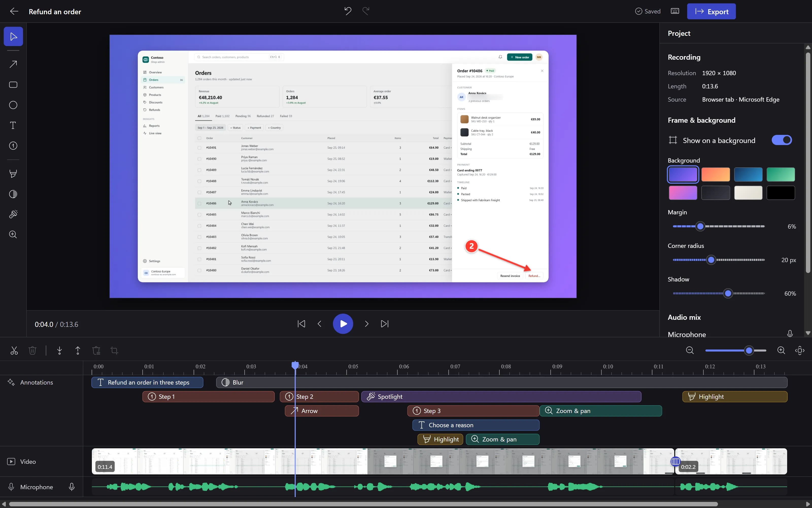Image resolution: width=812 pixels, height=508 pixels.
Task: Select the Arrow annotation tool
Action: pos(13,64)
